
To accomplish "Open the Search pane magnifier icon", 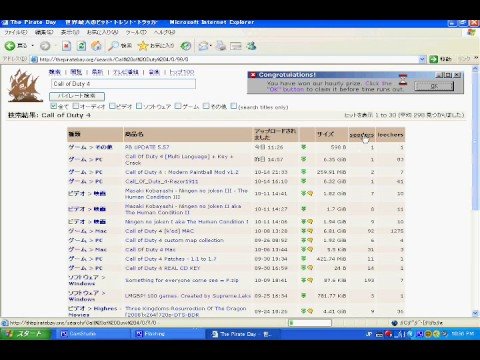I will [114, 46].
